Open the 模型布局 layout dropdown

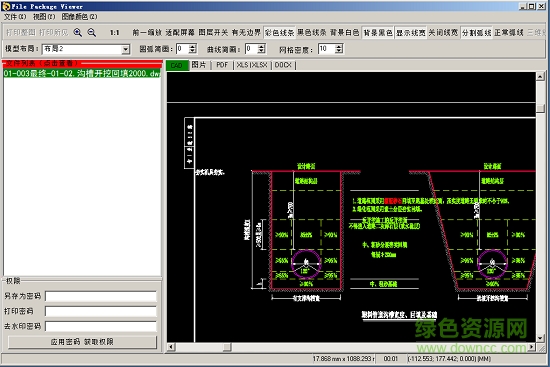coord(126,49)
